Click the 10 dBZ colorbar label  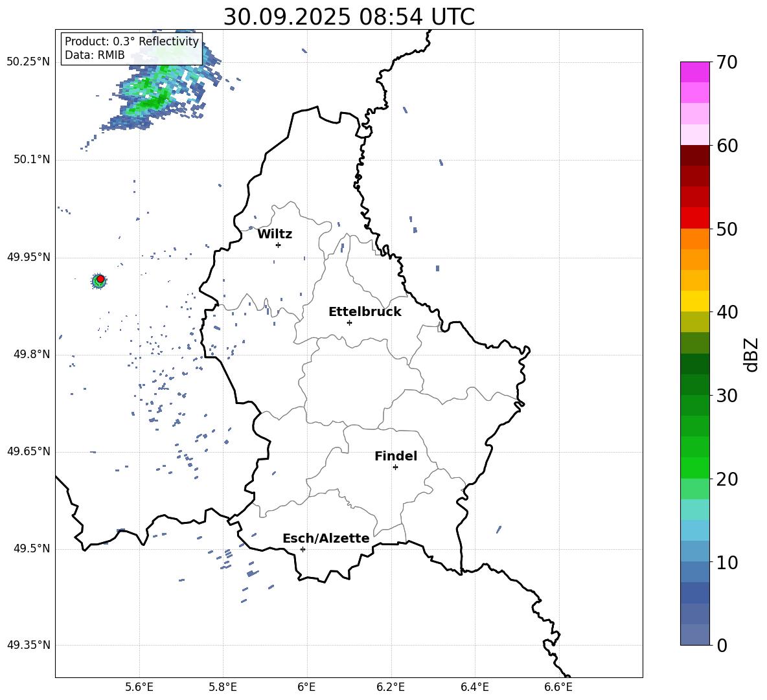[x=726, y=563]
